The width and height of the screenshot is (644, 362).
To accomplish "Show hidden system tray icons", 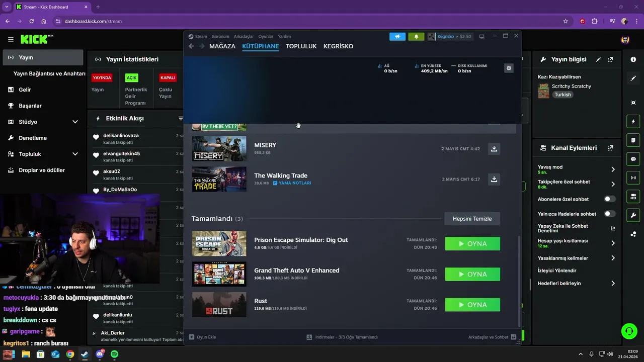I will [x=580, y=354].
